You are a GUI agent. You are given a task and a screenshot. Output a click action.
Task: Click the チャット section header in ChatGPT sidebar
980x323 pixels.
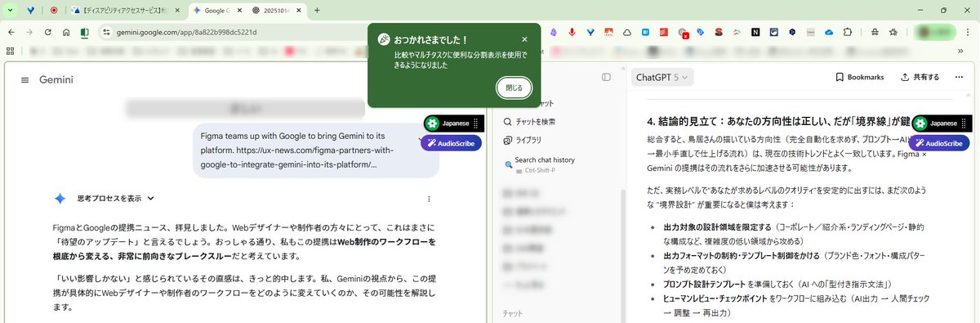(x=513, y=313)
